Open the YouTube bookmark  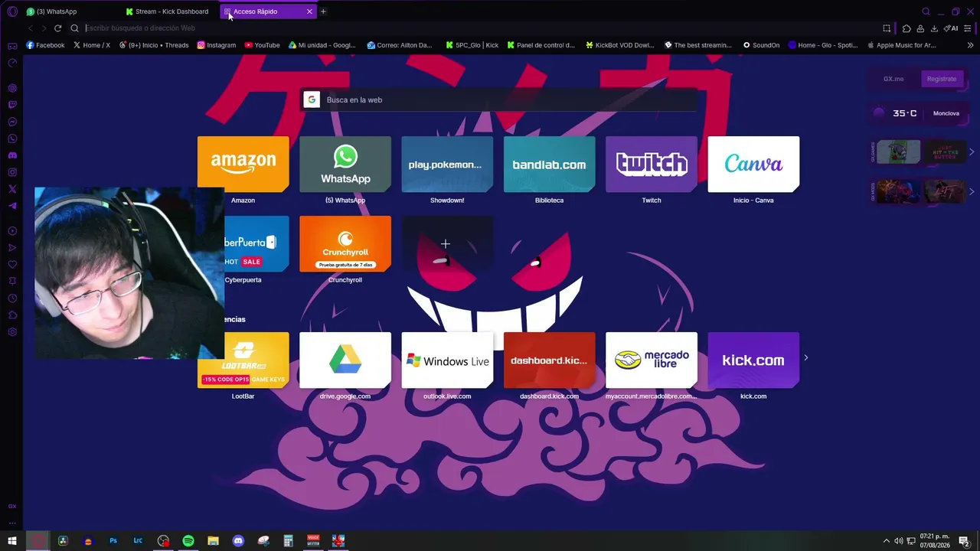click(x=262, y=45)
